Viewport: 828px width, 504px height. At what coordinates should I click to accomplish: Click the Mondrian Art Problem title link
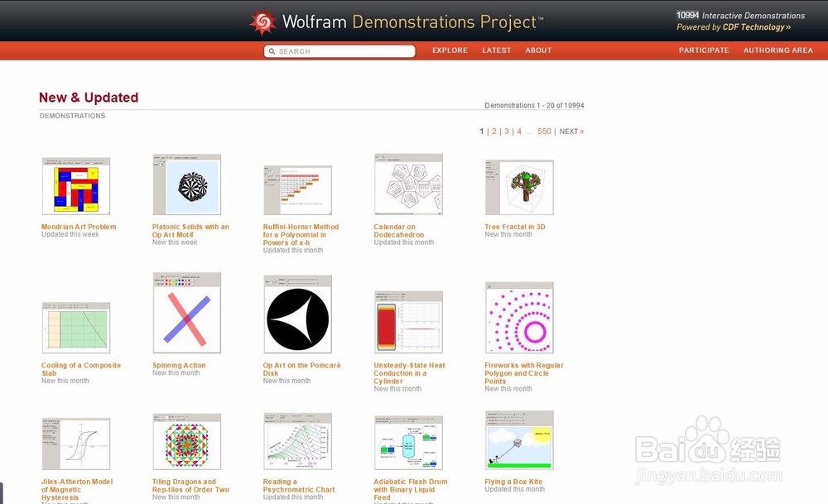(x=79, y=227)
